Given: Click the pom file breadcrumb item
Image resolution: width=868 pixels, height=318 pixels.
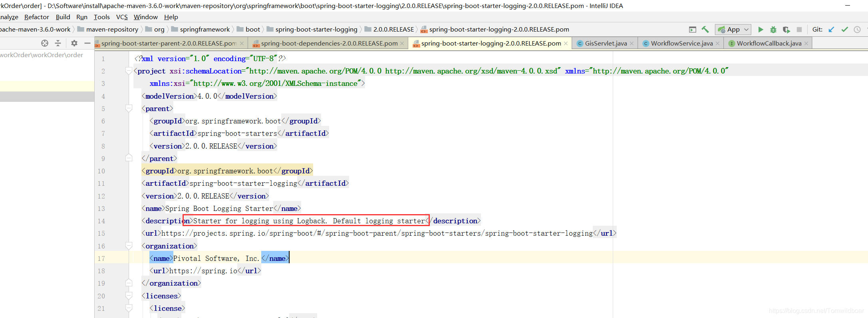Looking at the screenshot, I should click(x=495, y=30).
